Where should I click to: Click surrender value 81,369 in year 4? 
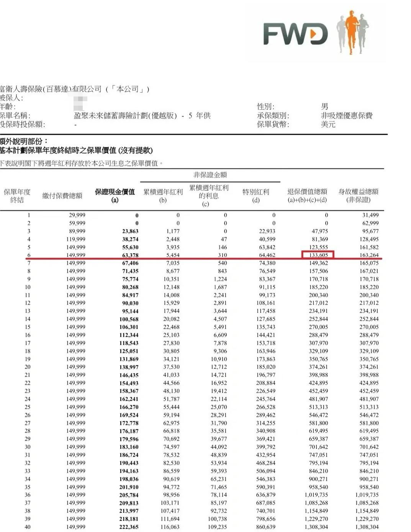tap(320, 239)
